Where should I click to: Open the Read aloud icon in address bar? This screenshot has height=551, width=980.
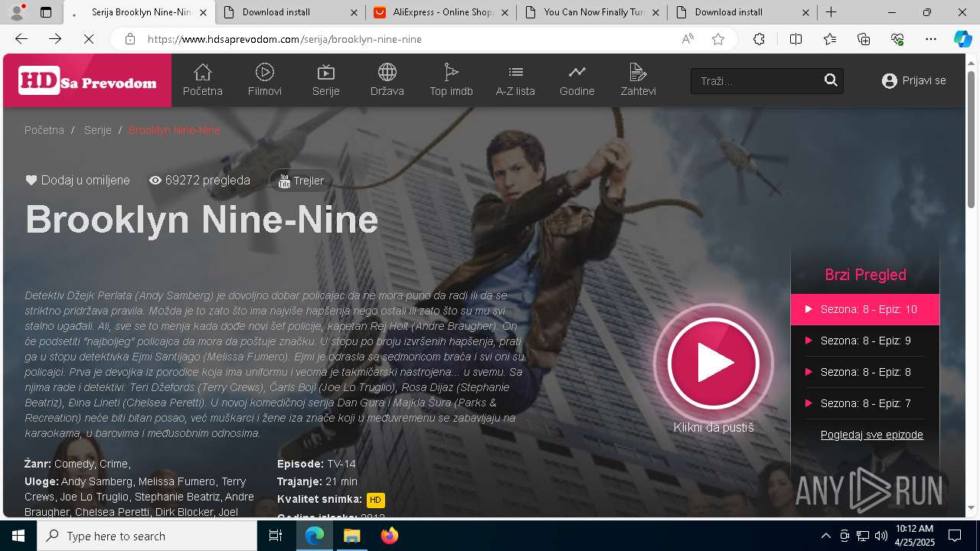click(688, 39)
